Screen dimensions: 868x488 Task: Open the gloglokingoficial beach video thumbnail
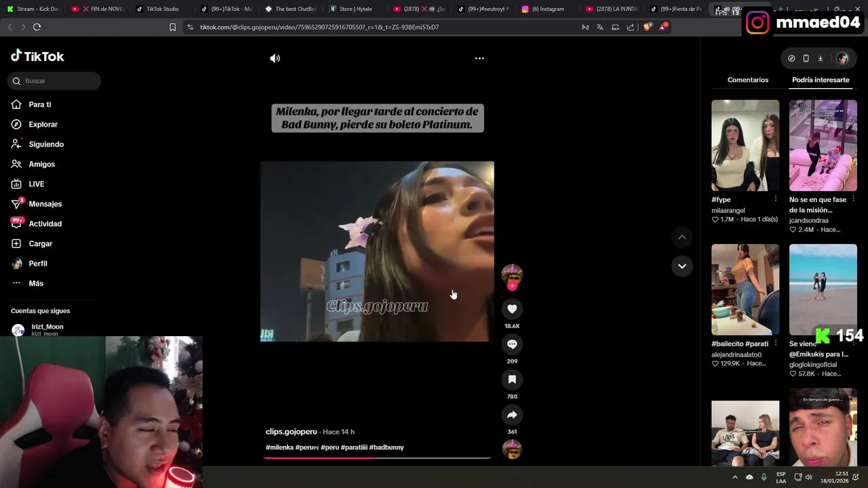(823, 289)
